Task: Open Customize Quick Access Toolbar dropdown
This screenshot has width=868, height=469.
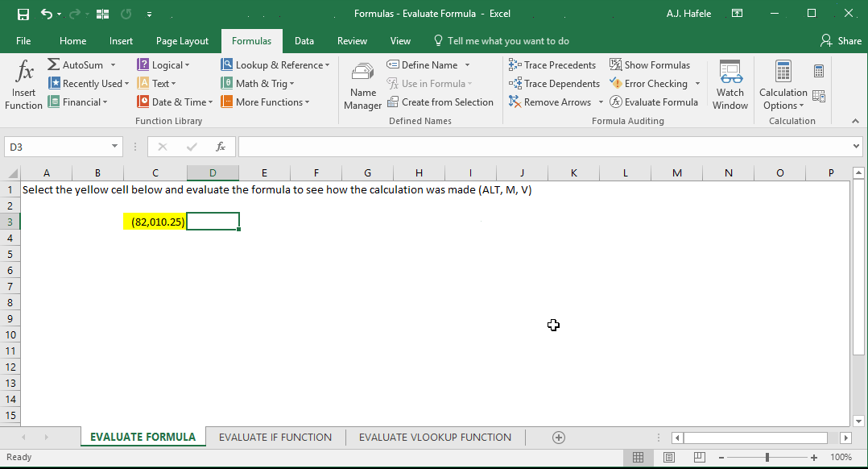Action: pyautogui.click(x=149, y=15)
